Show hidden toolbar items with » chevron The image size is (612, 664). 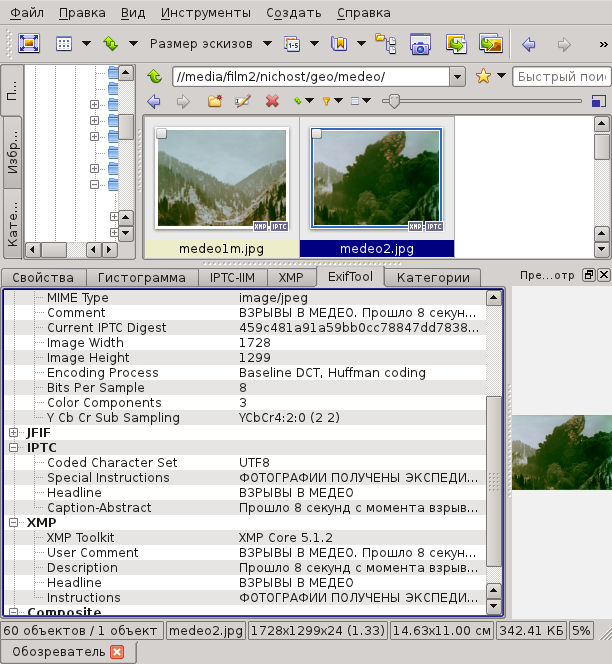(603, 44)
